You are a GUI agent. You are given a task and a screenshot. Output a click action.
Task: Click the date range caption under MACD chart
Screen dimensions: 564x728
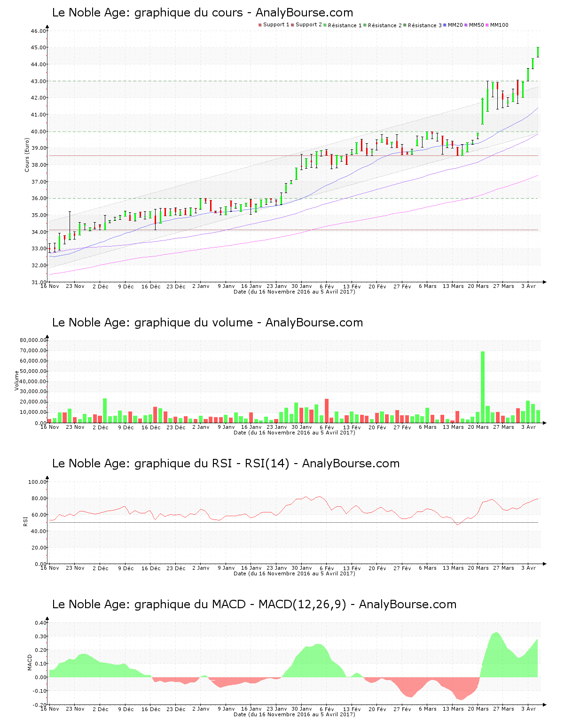[x=294, y=714]
